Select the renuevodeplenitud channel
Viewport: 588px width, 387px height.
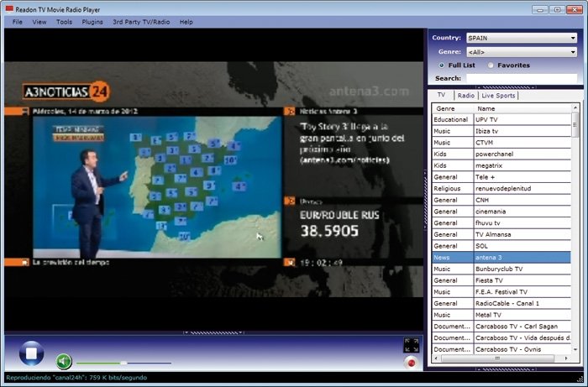click(x=501, y=188)
